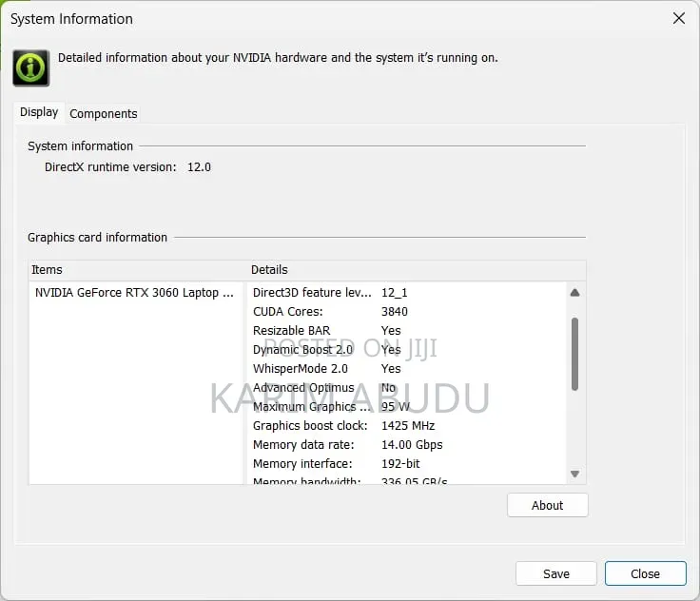700x601 pixels.
Task: Click the details list scroll down arrow
Action: coord(575,474)
